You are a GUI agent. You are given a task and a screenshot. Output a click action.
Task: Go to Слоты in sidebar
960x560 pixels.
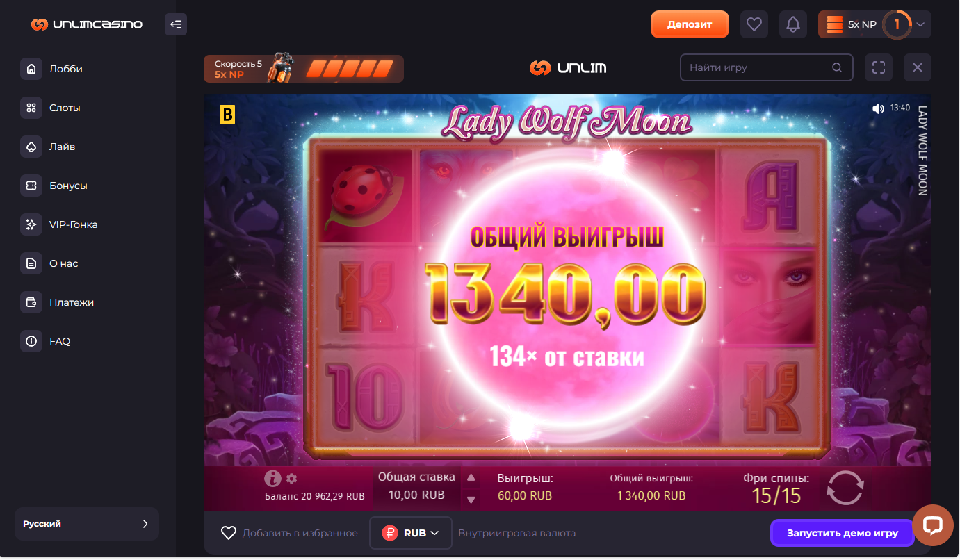pos(65,108)
